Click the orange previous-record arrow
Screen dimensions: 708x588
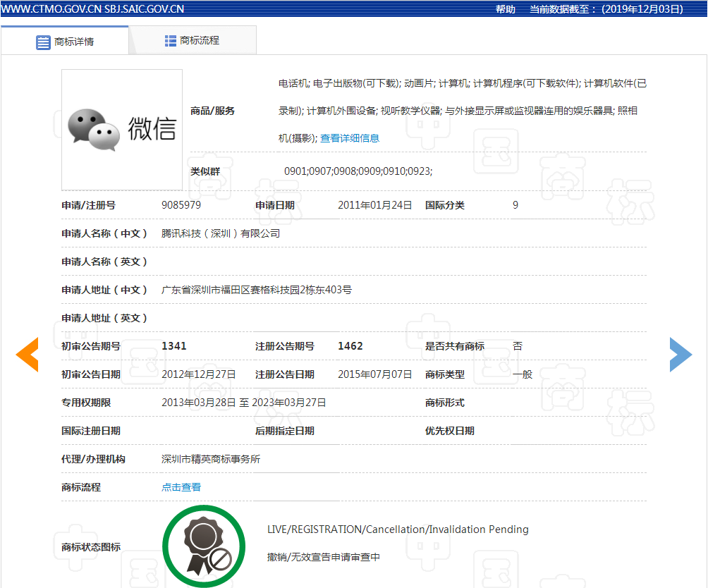coord(27,355)
